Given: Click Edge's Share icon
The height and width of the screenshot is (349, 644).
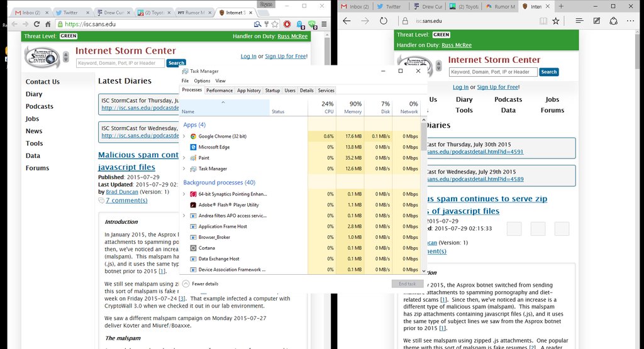Looking at the screenshot, I should [614, 21].
